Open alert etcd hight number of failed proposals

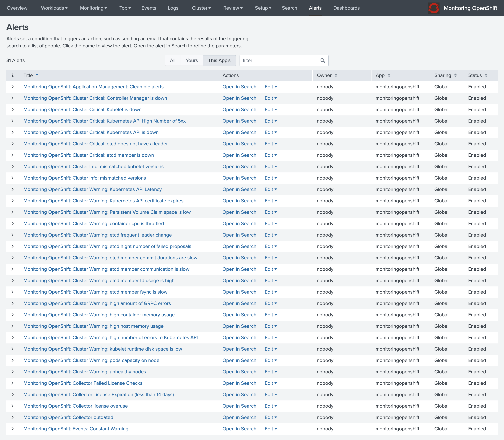click(x=107, y=246)
